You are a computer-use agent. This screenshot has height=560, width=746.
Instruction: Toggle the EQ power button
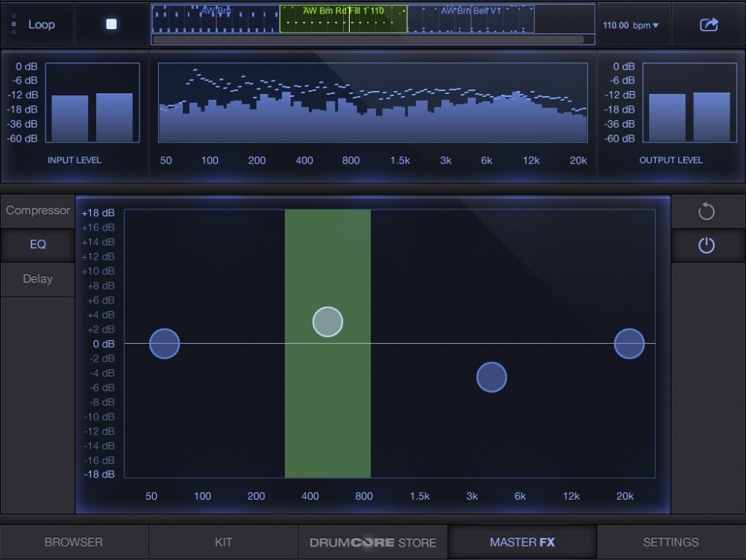706,245
